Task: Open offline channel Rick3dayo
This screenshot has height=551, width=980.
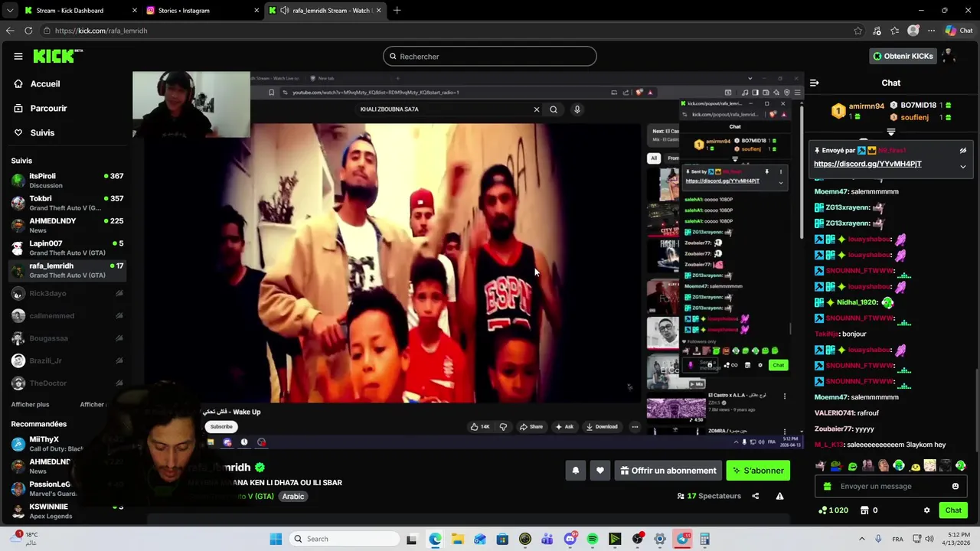Action: click(x=67, y=293)
